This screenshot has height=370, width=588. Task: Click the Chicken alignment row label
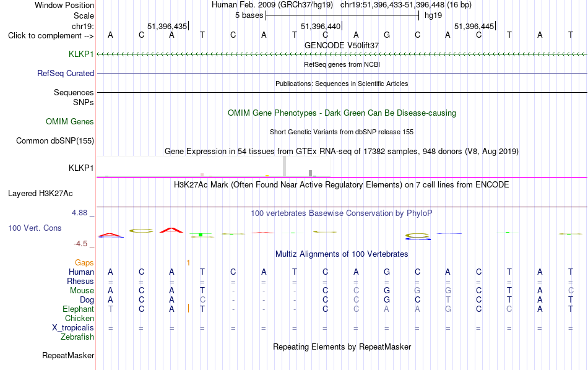pos(79,318)
